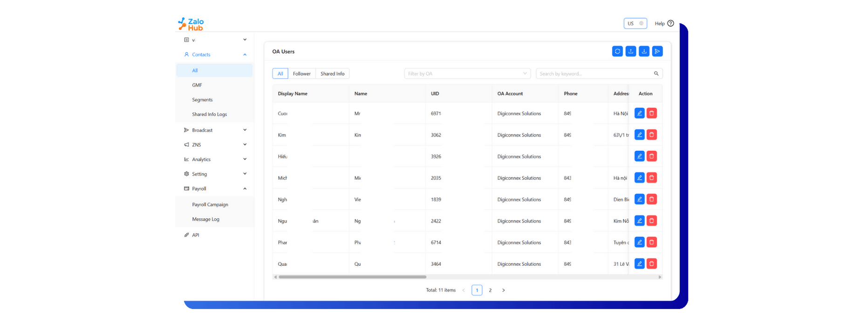Click the send message icon button
The height and width of the screenshot is (330, 868).
coord(657,52)
